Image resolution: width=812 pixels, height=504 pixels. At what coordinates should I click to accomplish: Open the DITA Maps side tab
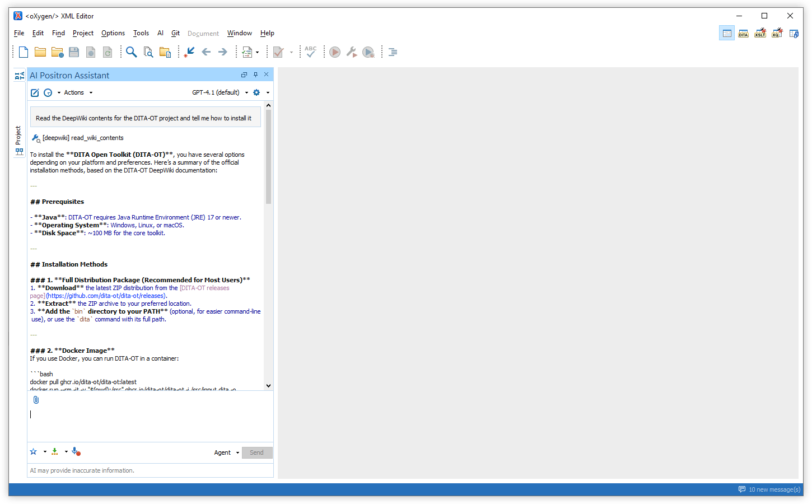coord(19,75)
